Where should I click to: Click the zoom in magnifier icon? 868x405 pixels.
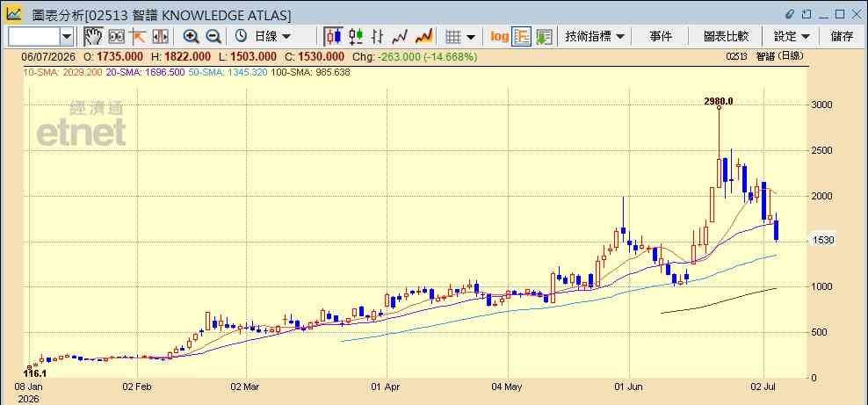click(192, 37)
